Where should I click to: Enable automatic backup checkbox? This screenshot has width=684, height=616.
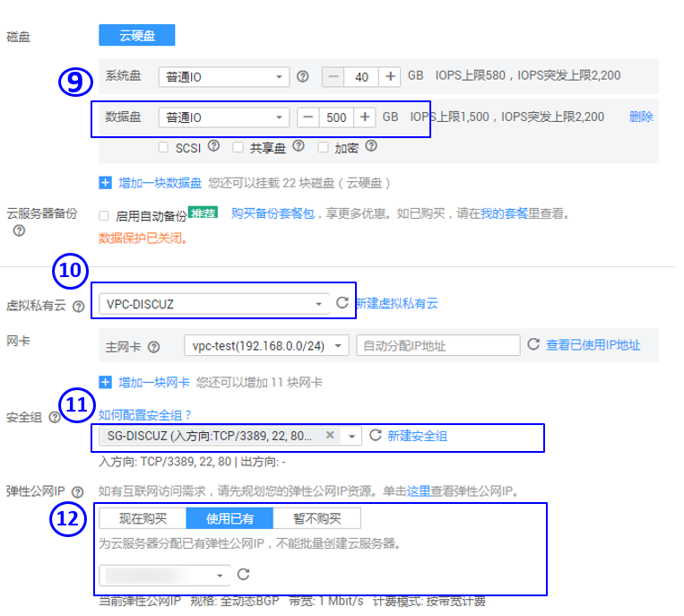click(x=104, y=216)
